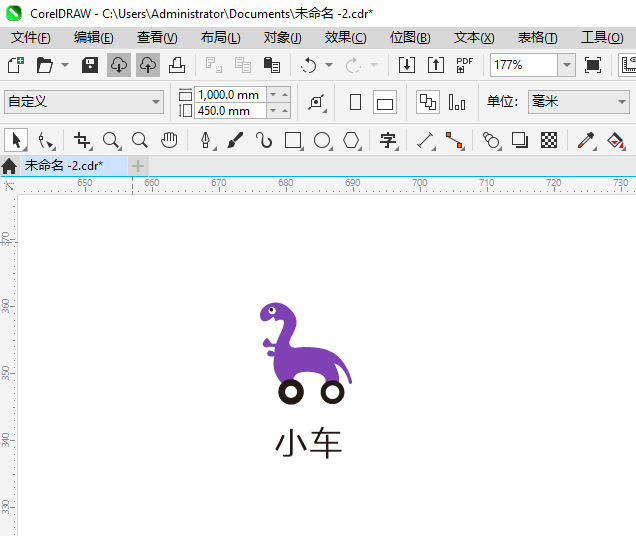Click the Redo arrow icon

[353, 65]
